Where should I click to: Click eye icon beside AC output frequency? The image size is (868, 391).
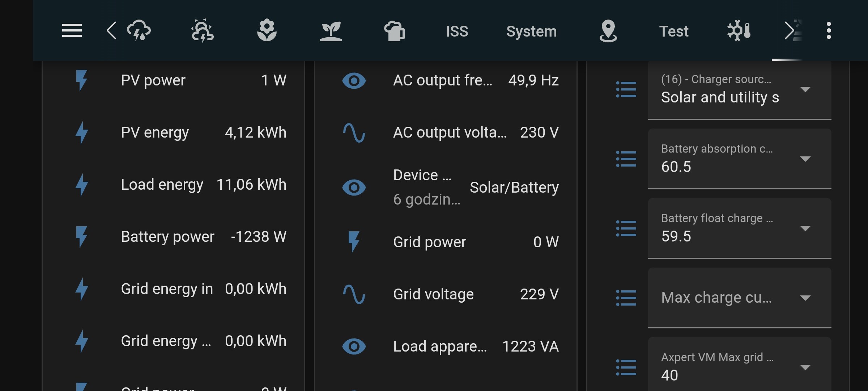(354, 80)
